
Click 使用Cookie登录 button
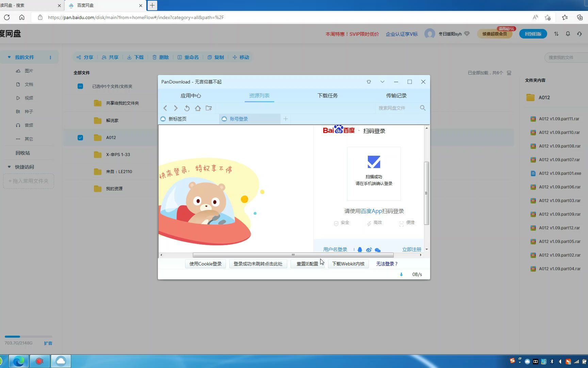click(x=206, y=264)
